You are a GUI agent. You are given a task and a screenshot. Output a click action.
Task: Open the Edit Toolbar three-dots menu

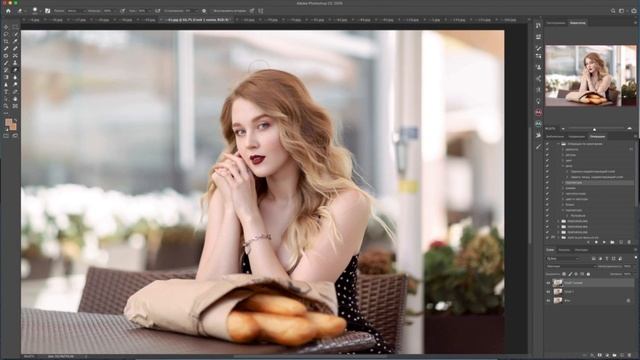6,113
